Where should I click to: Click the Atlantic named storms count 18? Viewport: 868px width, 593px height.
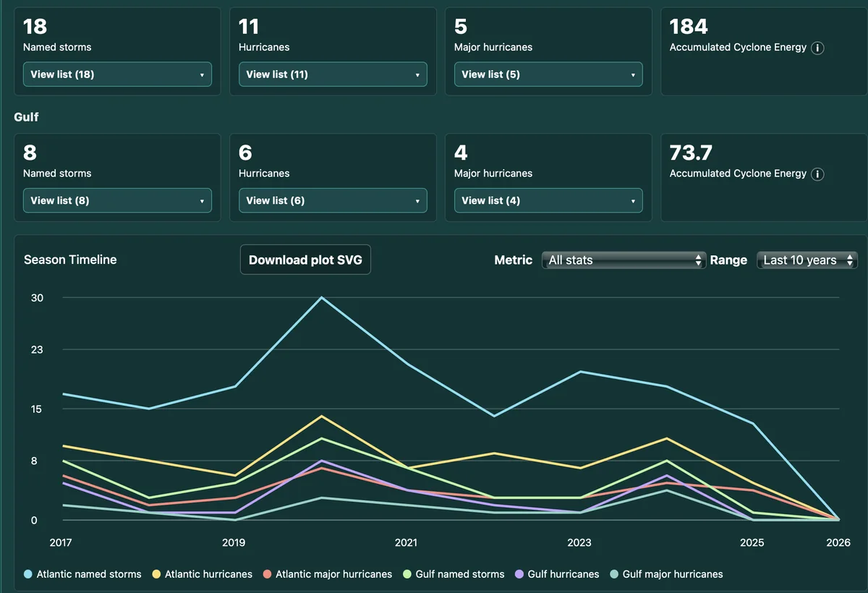[x=35, y=27]
